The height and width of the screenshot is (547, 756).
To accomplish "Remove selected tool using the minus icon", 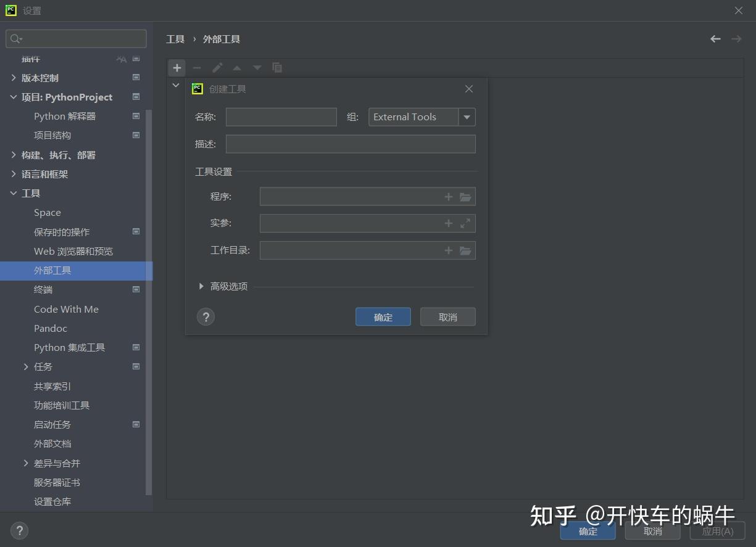I will (x=197, y=68).
